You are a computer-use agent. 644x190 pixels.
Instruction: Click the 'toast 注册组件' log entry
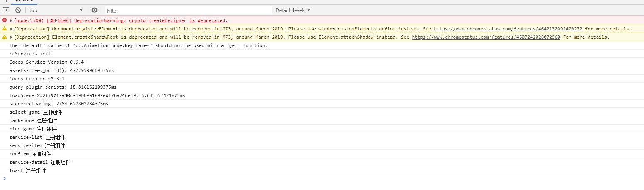pos(28,170)
